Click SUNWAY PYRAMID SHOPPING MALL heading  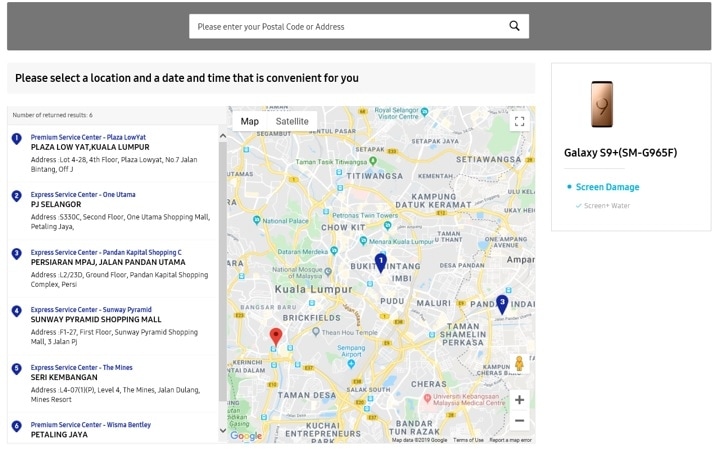point(96,319)
